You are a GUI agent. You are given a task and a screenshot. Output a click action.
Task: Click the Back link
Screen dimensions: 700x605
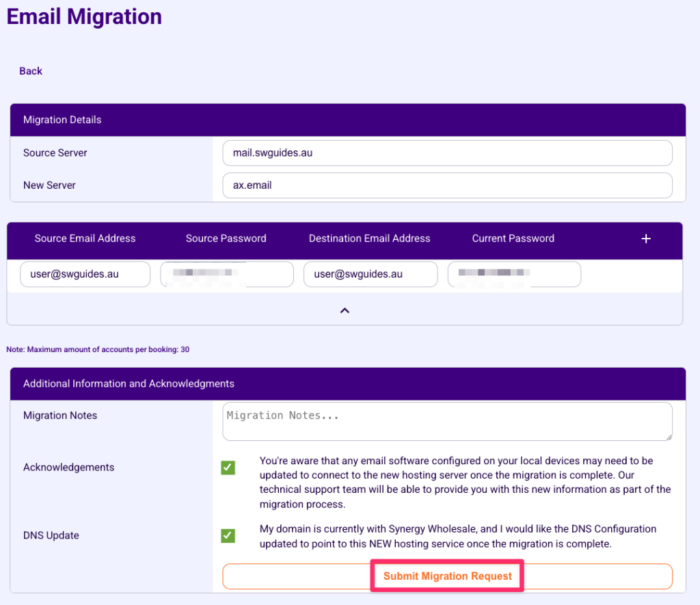tap(30, 70)
